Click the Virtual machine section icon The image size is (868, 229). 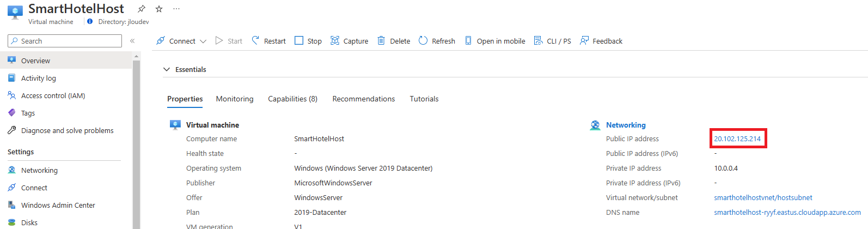coord(175,125)
